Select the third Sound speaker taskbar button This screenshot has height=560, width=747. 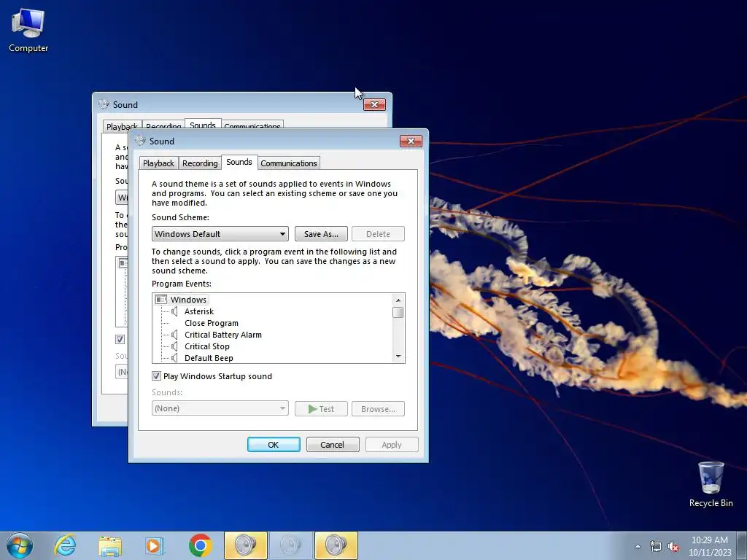point(336,545)
